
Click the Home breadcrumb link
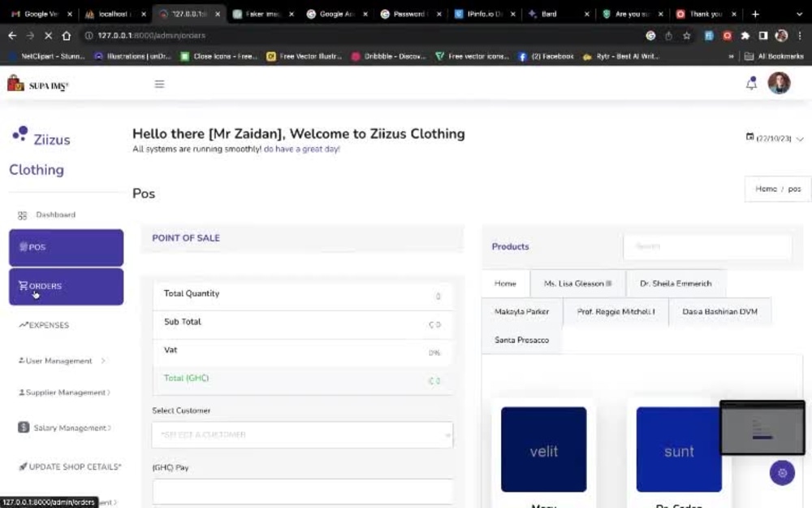point(766,189)
